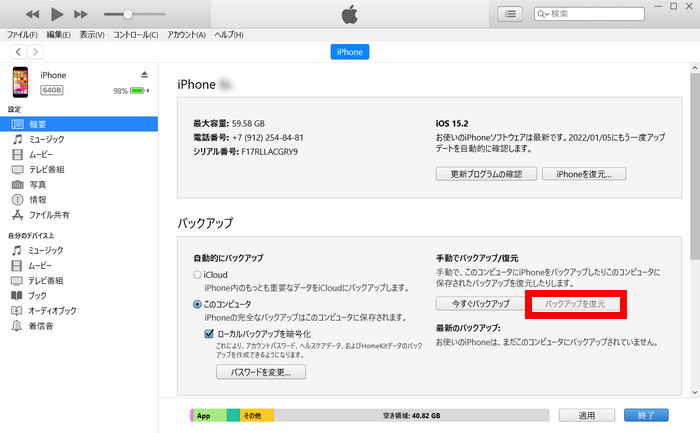700x433 pixels.
Task: Click the play button
Action: pos(57,14)
